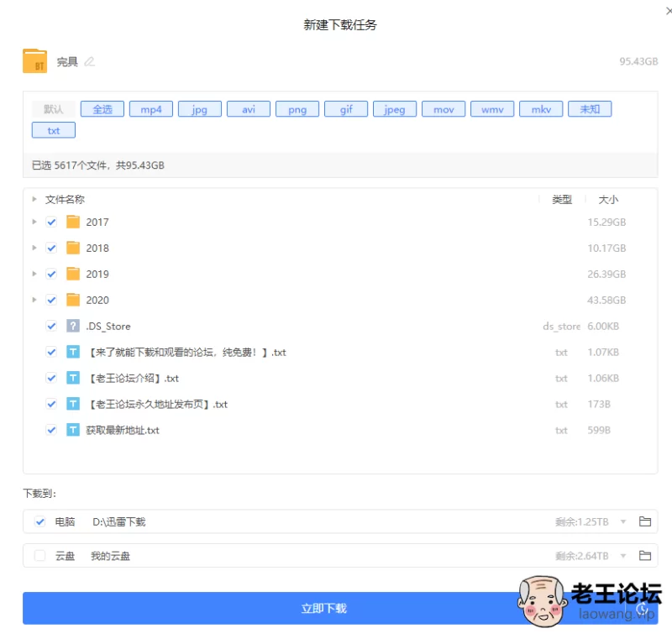This screenshot has width=672, height=644.
Task: Uncheck the 2018 folder checkbox
Action: pos(51,248)
